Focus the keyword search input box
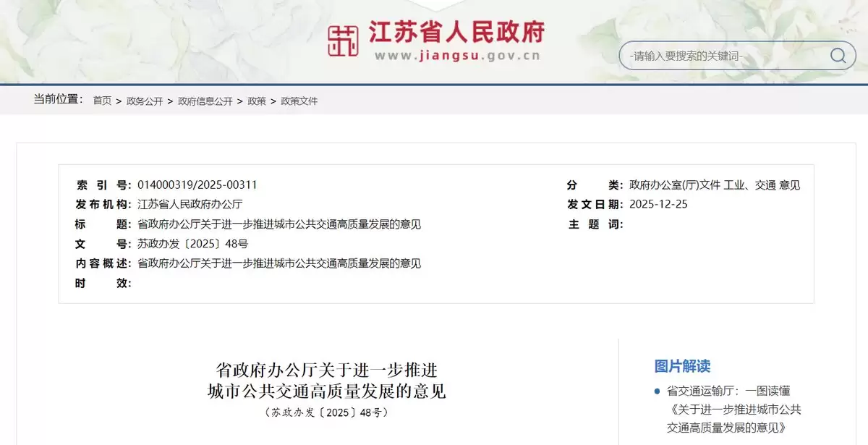Screen dimensions: 868x445 723,56
